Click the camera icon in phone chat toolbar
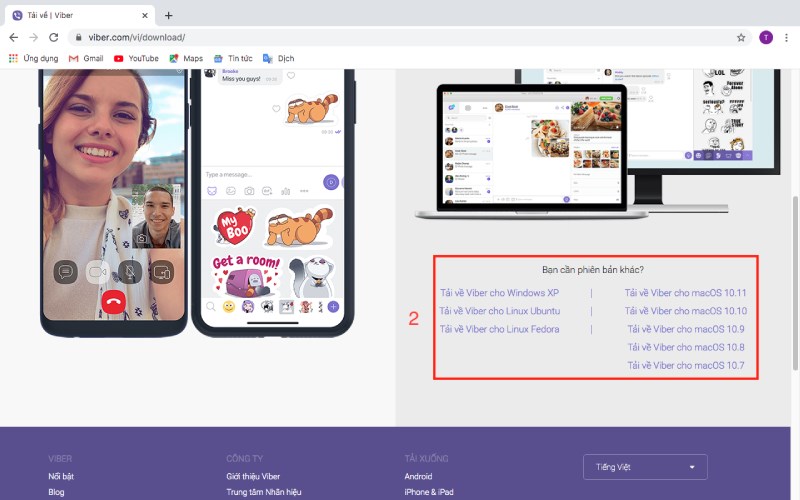Image resolution: width=800 pixels, height=500 pixels. point(249,191)
